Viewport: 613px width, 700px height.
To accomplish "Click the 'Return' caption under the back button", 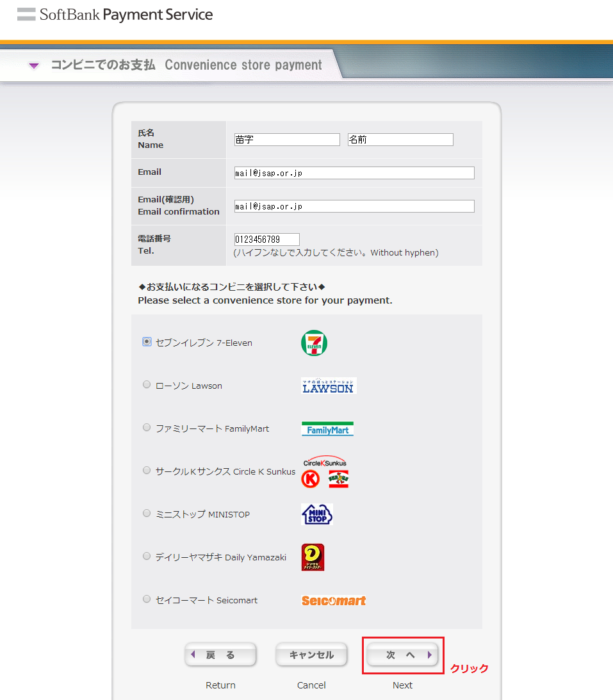I will click(x=220, y=685).
